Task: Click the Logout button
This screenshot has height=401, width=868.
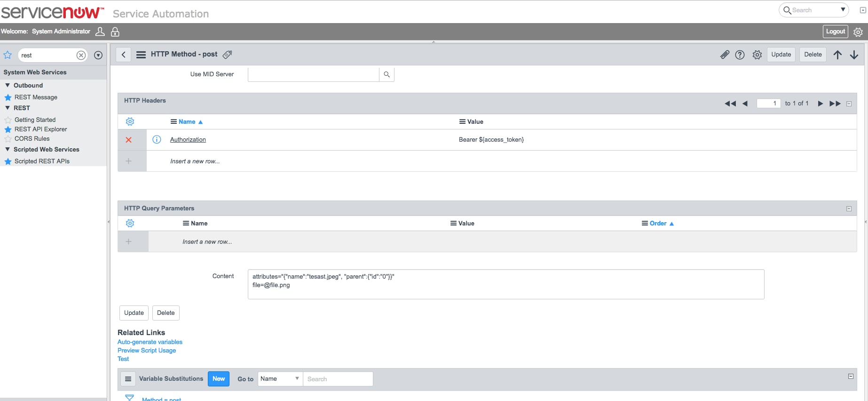Action: [x=836, y=32]
